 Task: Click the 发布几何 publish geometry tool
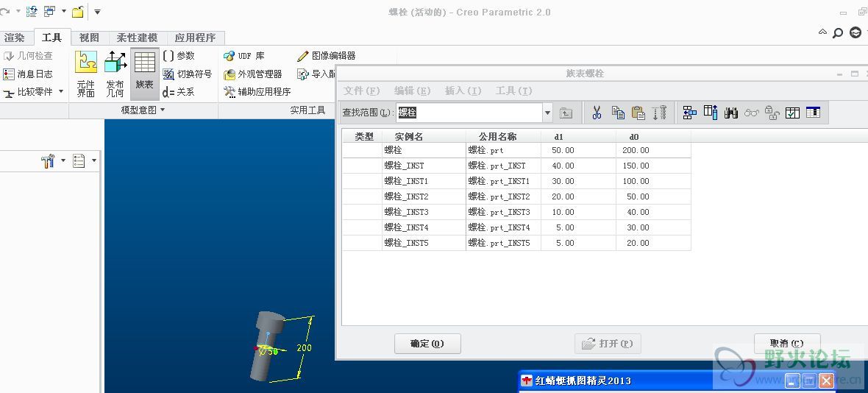[115, 74]
